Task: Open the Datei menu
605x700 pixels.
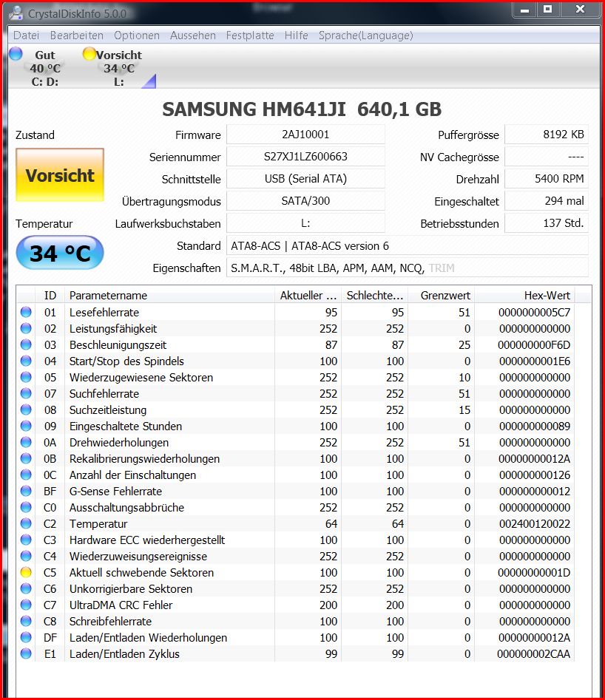Action: pyautogui.click(x=27, y=35)
